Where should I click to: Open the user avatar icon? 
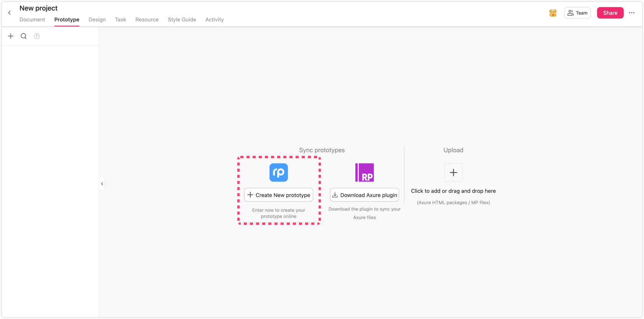click(x=553, y=13)
